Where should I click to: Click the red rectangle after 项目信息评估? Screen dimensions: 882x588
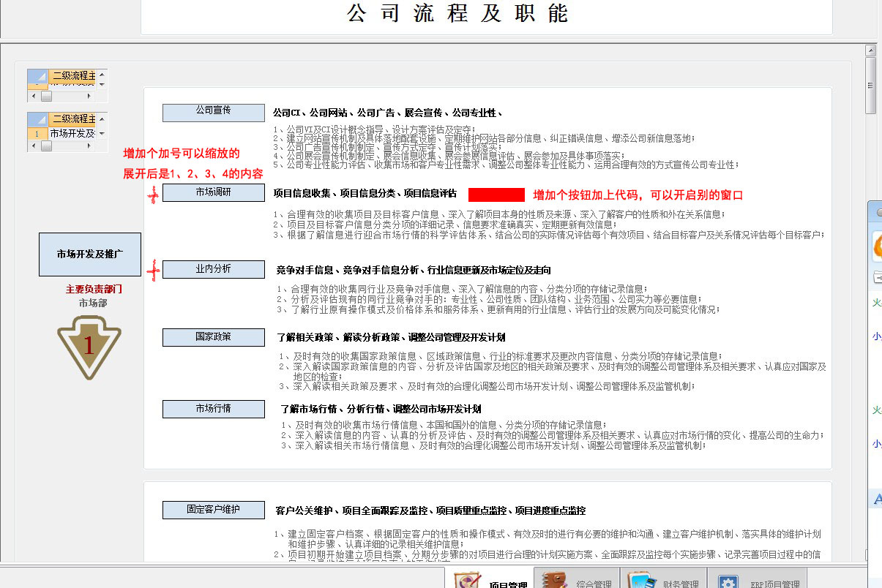[x=496, y=195]
